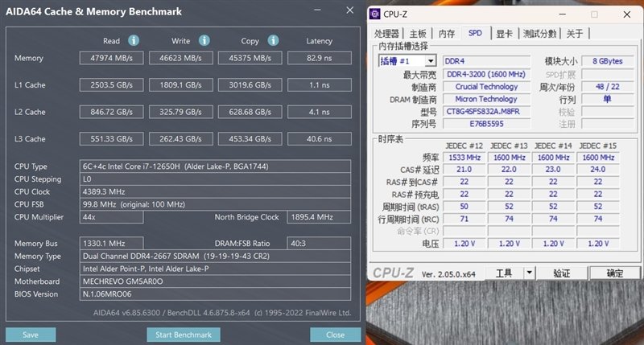Click the info icon next to Write

[x=204, y=40]
